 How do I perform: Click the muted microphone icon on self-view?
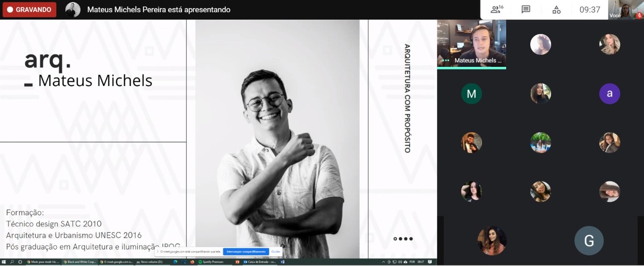click(x=639, y=16)
